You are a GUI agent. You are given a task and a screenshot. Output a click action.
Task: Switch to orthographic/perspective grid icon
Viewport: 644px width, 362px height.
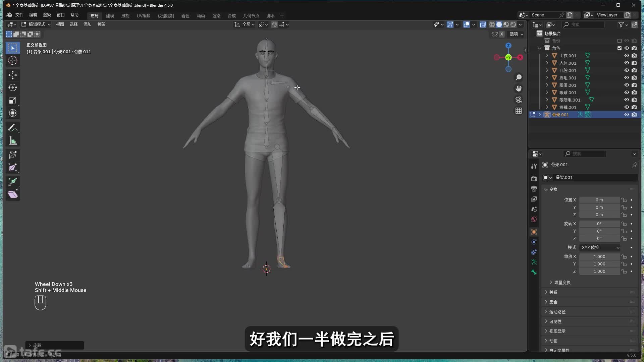519,111
